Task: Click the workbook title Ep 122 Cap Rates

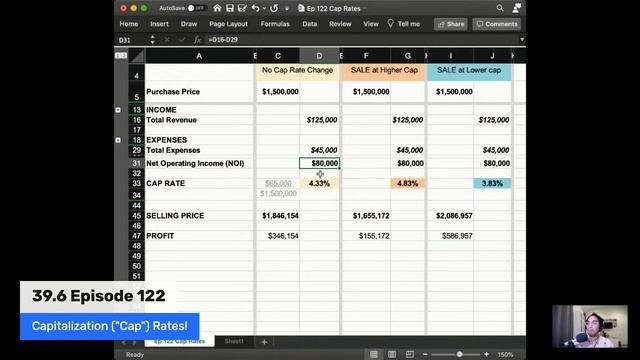Action: coord(333,8)
